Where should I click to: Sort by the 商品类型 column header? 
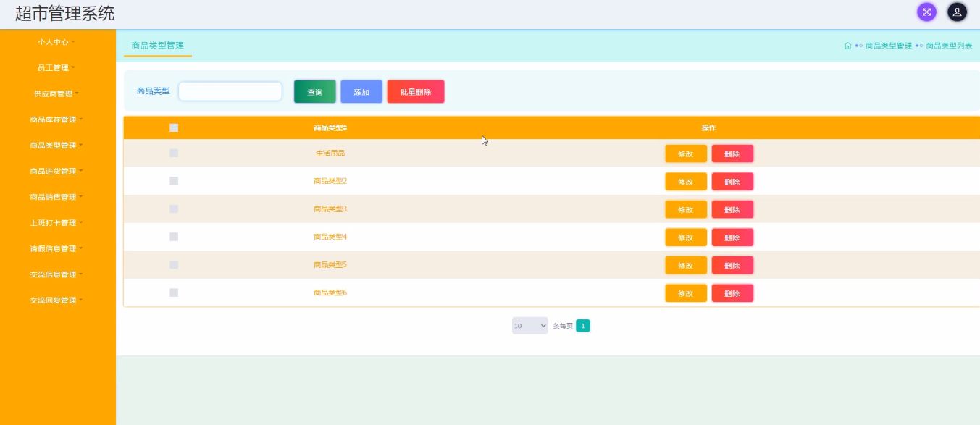(330, 128)
